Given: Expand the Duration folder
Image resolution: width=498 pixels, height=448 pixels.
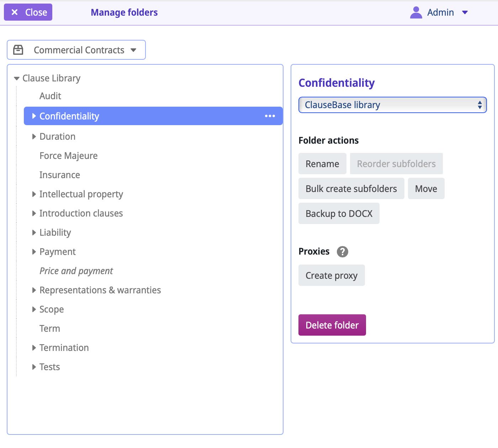Looking at the screenshot, I should click(34, 137).
